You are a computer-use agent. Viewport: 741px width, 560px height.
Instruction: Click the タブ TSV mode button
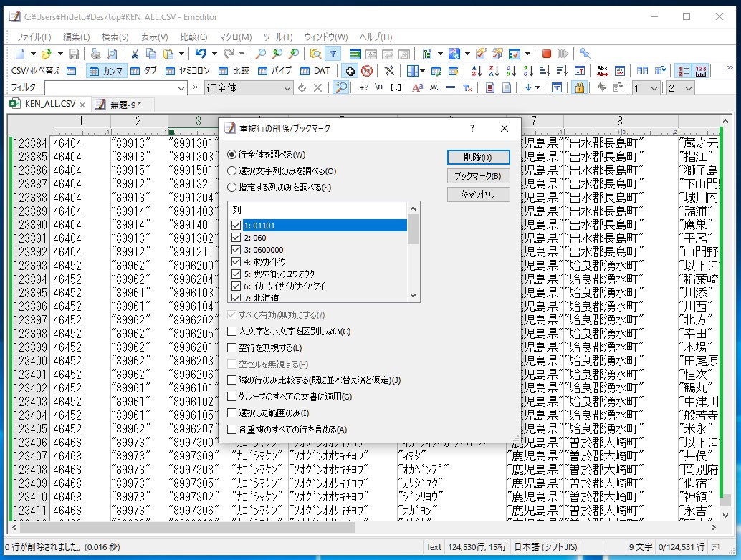143,71
